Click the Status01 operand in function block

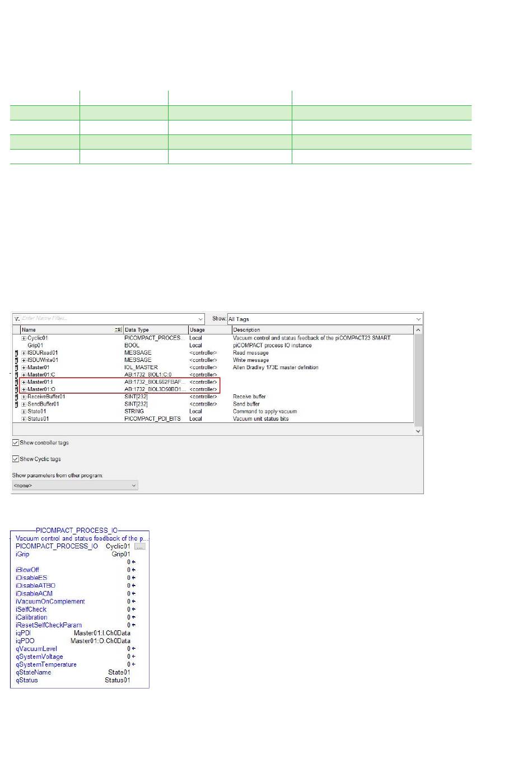118,680
